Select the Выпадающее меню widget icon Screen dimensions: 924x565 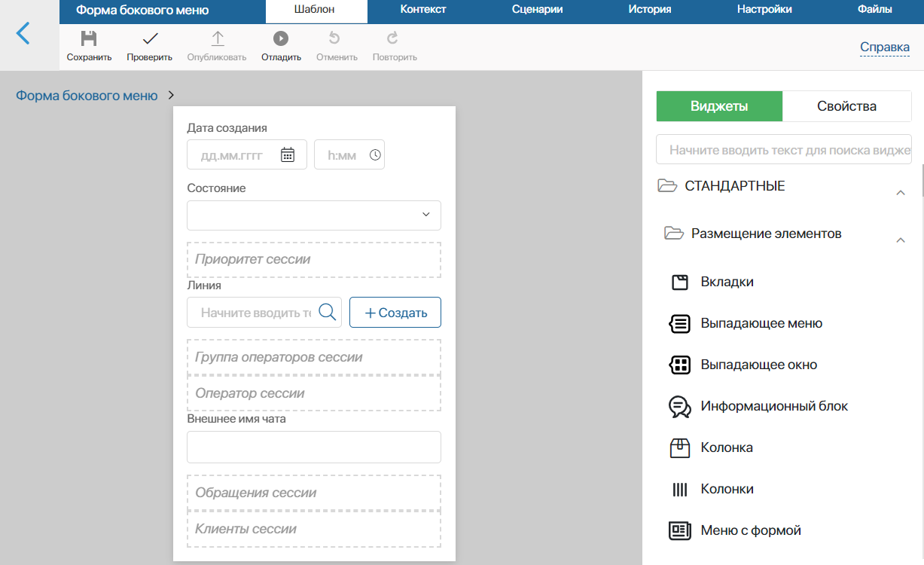(679, 323)
